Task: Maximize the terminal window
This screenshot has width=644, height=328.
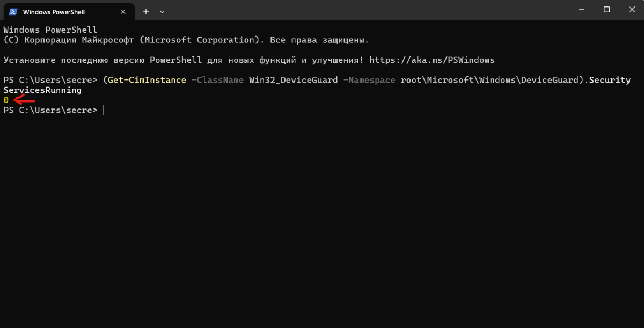Action: (606, 10)
